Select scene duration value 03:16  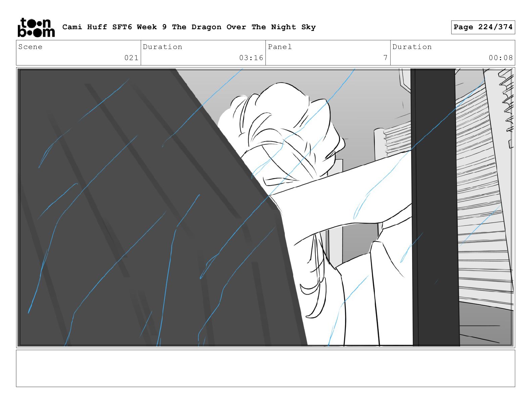251,58
